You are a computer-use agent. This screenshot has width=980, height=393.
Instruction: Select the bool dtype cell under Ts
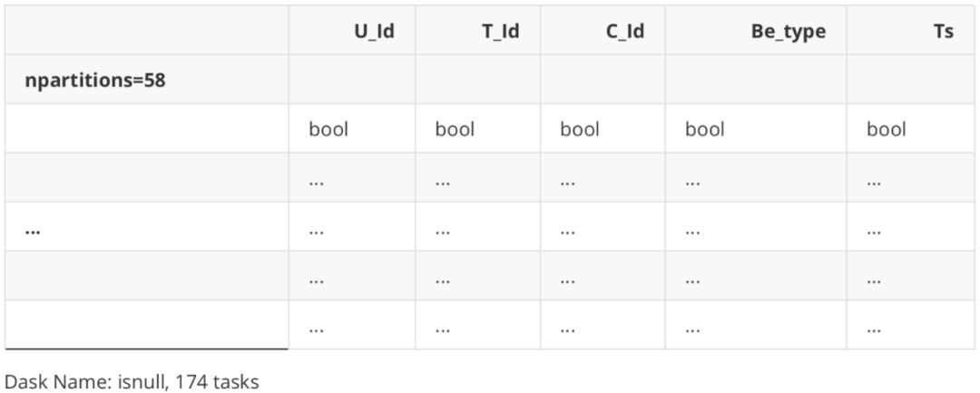(886, 130)
